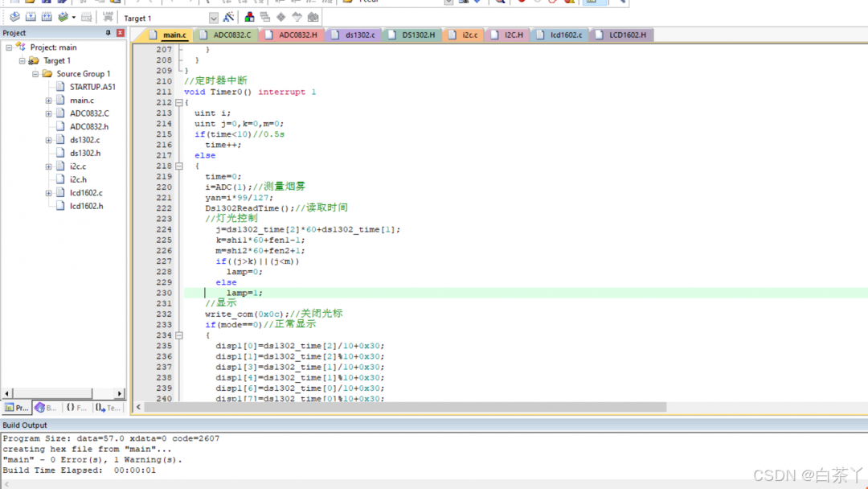Click the Build target toolbar icon
Image resolution: width=868 pixels, height=489 pixels.
tap(31, 17)
